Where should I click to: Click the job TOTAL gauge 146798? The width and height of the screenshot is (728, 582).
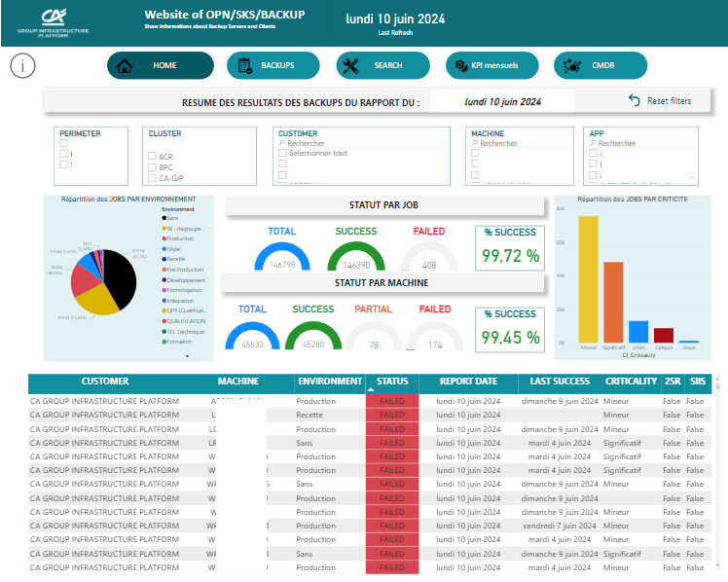tap(282, 256)
